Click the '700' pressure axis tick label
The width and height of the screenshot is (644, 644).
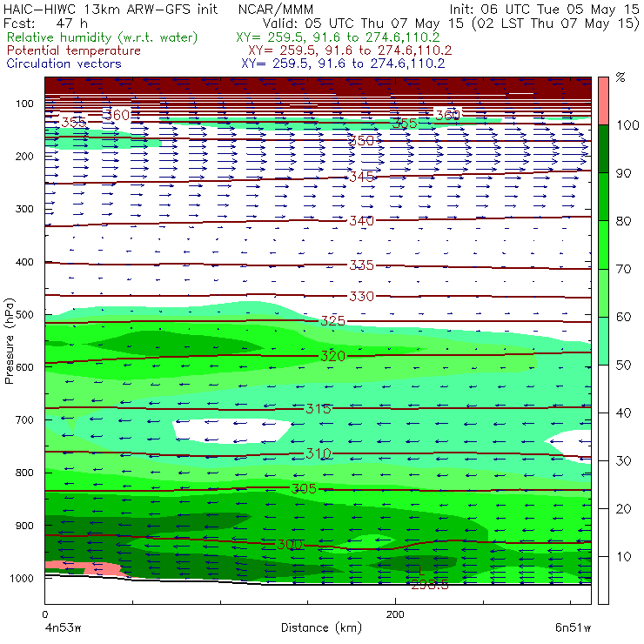(24, 420)
